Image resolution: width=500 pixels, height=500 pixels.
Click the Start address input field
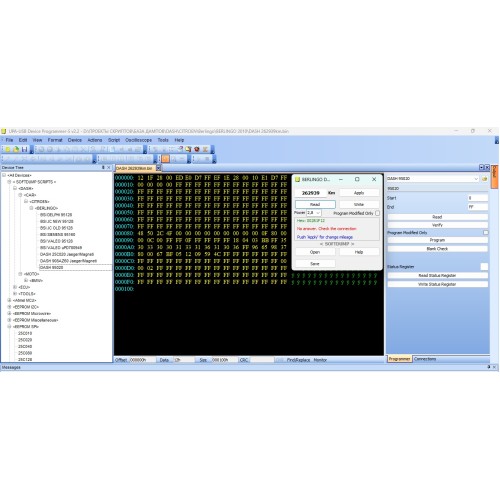[x=478, y=198]
